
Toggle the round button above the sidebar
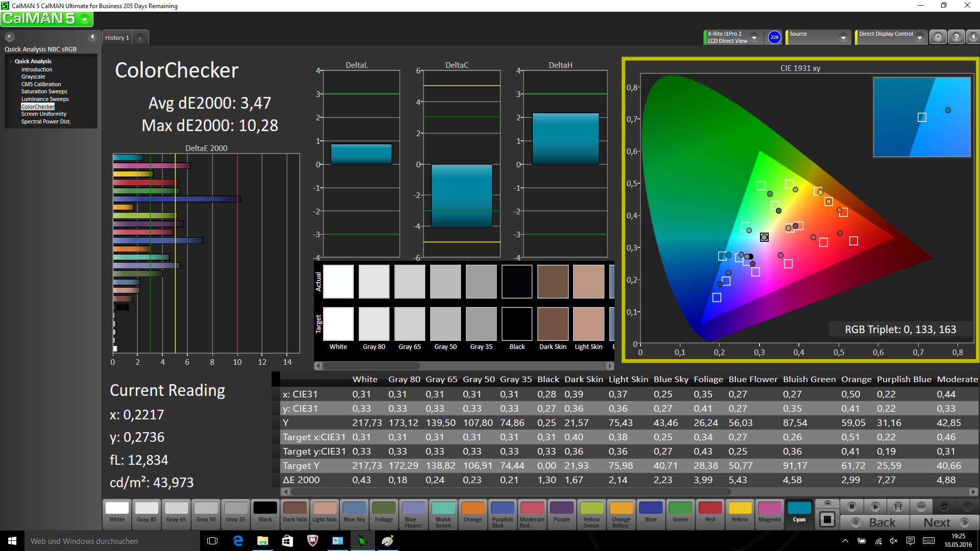[x=9, y=37]
